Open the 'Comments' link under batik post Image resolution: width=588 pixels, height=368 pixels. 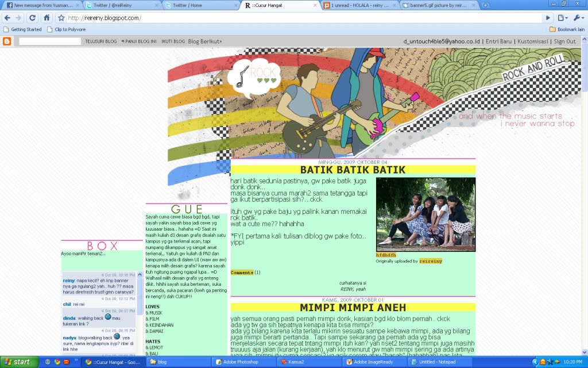pos(241,272)
